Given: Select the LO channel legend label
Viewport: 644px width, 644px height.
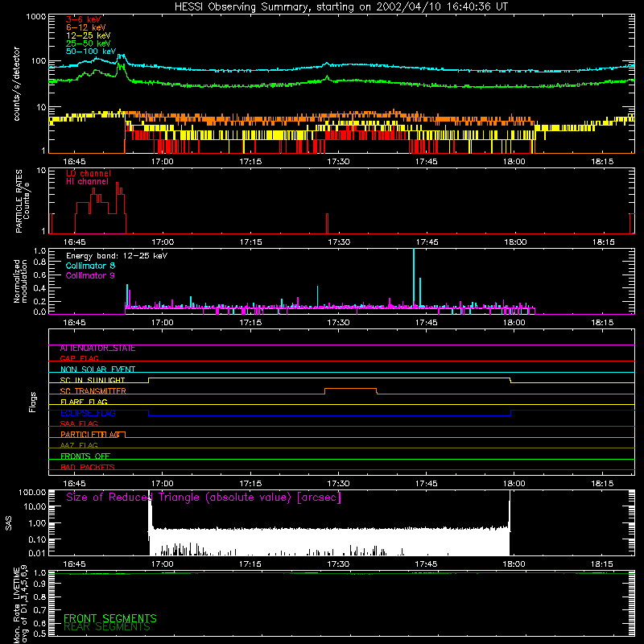Looking at the screenshot, I should point(89,173).
